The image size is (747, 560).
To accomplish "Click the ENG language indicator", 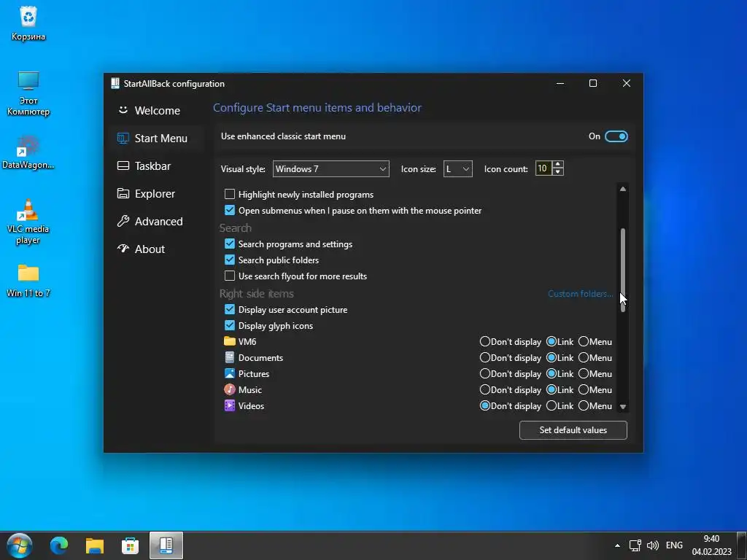I will pyautogui.click(x=674, y=545).
